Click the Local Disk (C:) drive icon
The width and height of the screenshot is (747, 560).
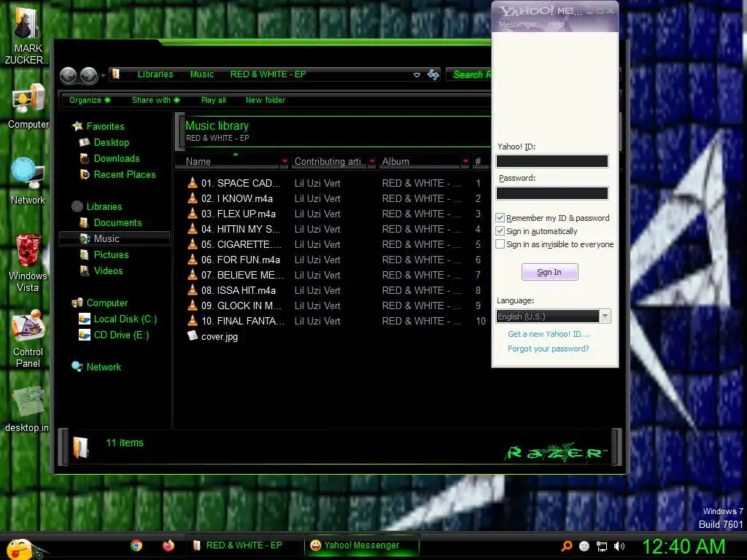pyautogui.click(x=85, y=319)
